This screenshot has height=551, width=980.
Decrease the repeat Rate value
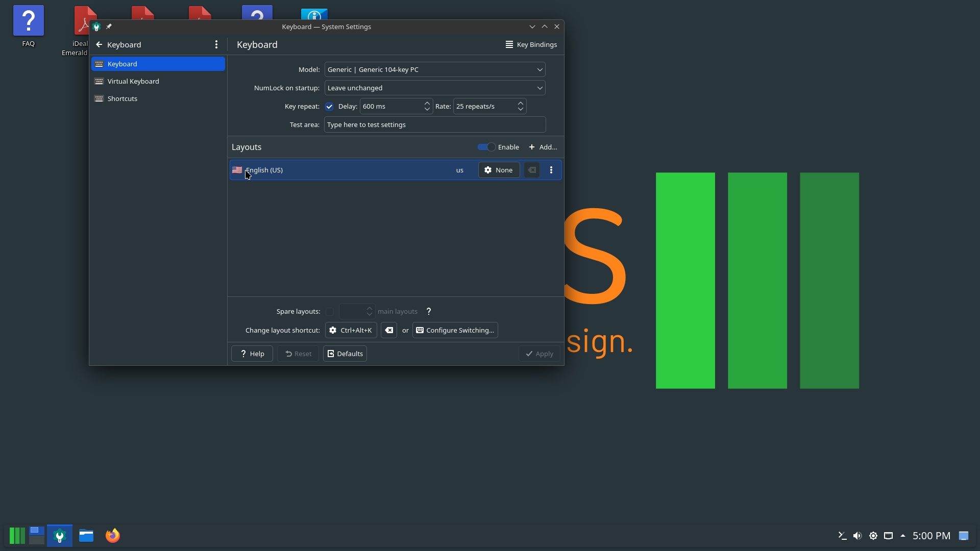pyautogui.click(x=521, y=109)
